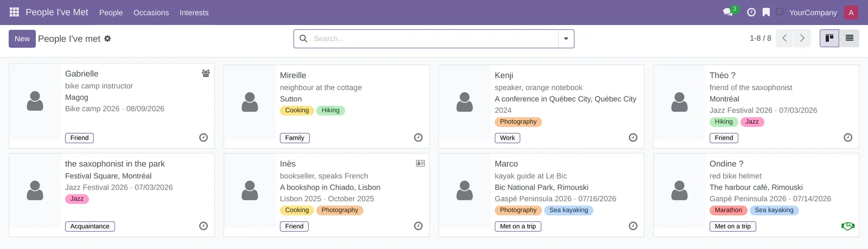Click activity clock on saxophonist card
The height and width of the screenshot is (249, 868).
(x=203, y=226)
